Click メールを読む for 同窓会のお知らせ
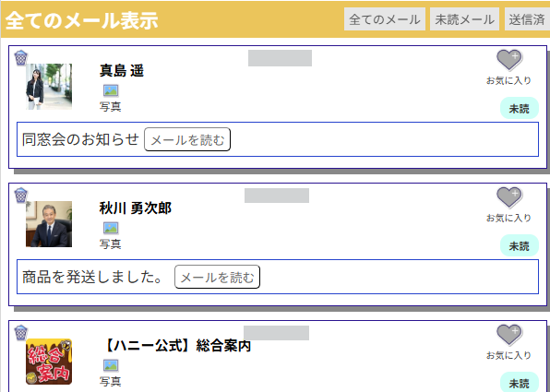Screen dimensions: 550x392 [187, 139]
